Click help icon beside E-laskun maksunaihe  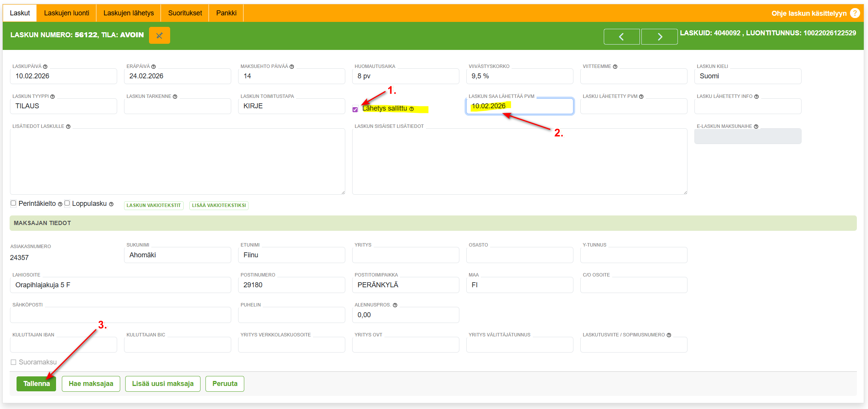756,127
